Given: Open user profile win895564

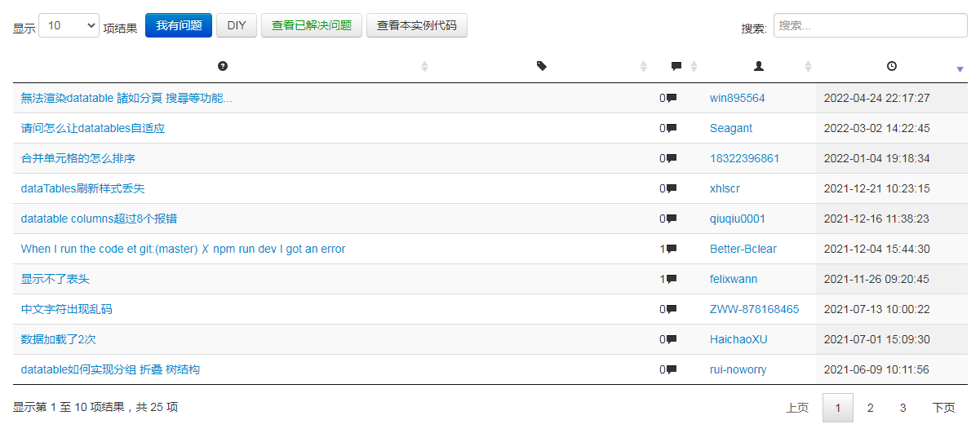Looking at the screenshot, I should pos(738,98).
